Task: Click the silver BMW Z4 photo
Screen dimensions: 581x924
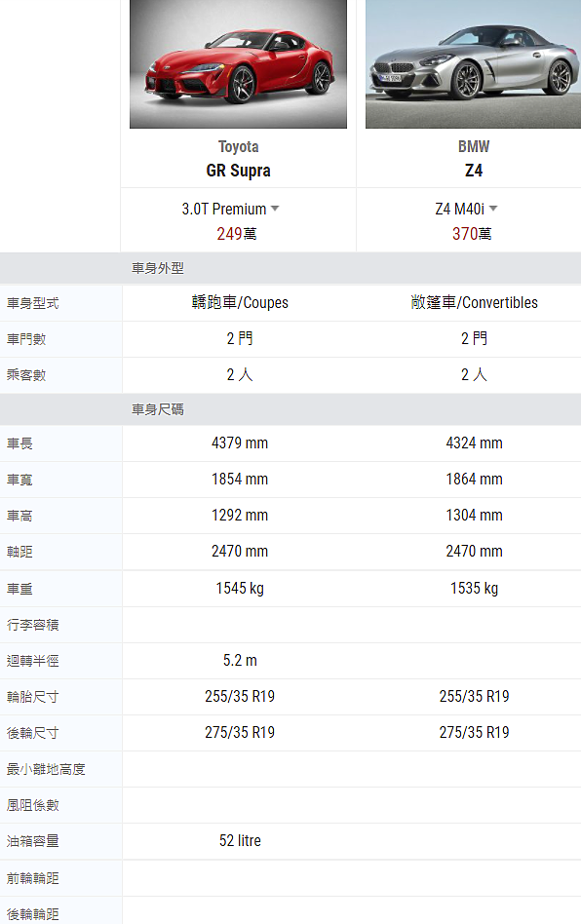Action: [x=473, y=63]
